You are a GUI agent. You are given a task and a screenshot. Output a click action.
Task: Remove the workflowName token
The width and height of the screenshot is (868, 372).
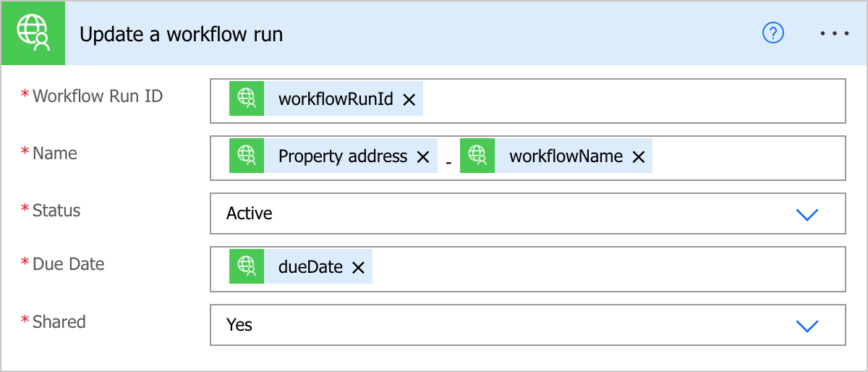(x=639, y=156)
